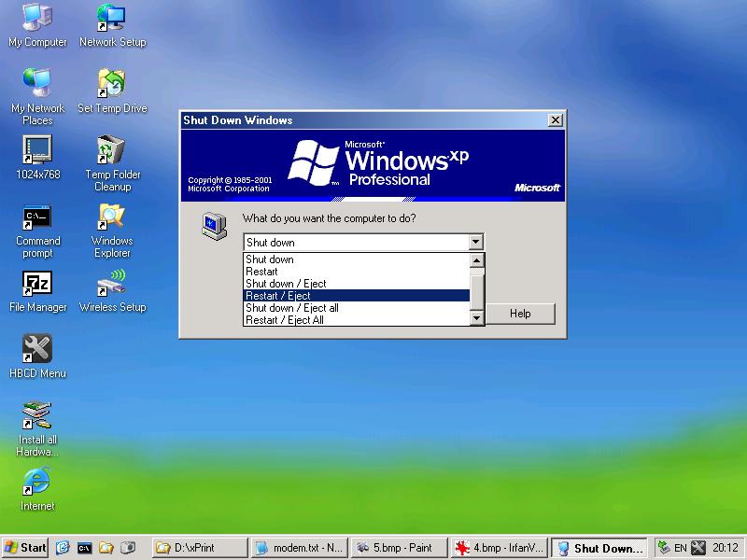The height and width of the screenshot is (560, 747).
Task: Click the folder quick launch icon
Action: coord(106,548)
